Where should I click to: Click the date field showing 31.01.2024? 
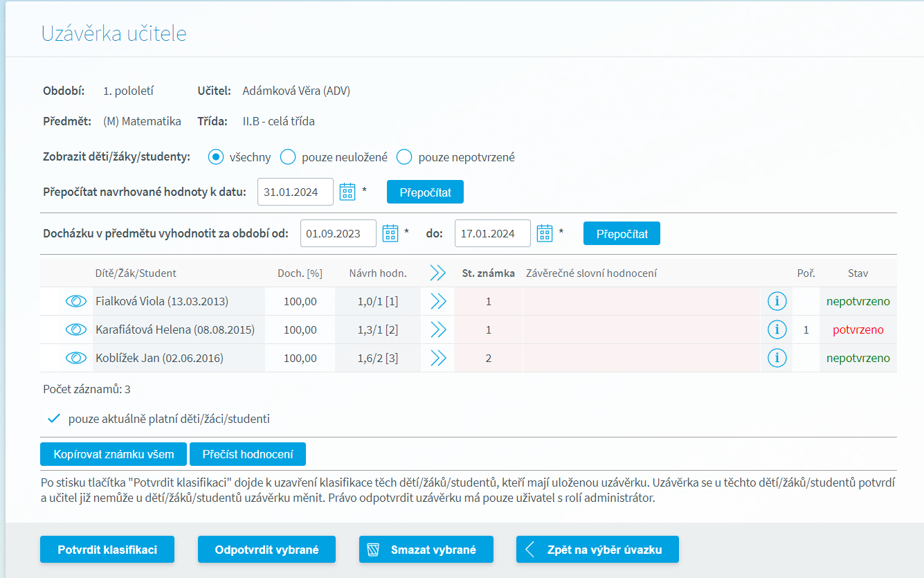295,192
